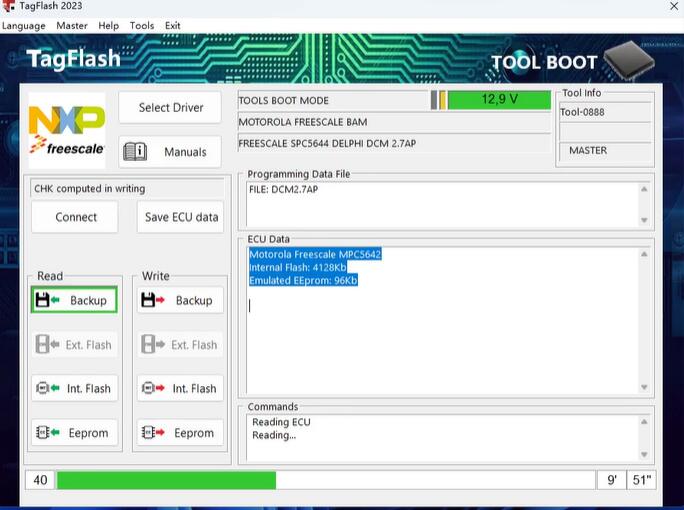Click scroll up arrow in Commands box

pyautogui.click(x=644, y=422)
